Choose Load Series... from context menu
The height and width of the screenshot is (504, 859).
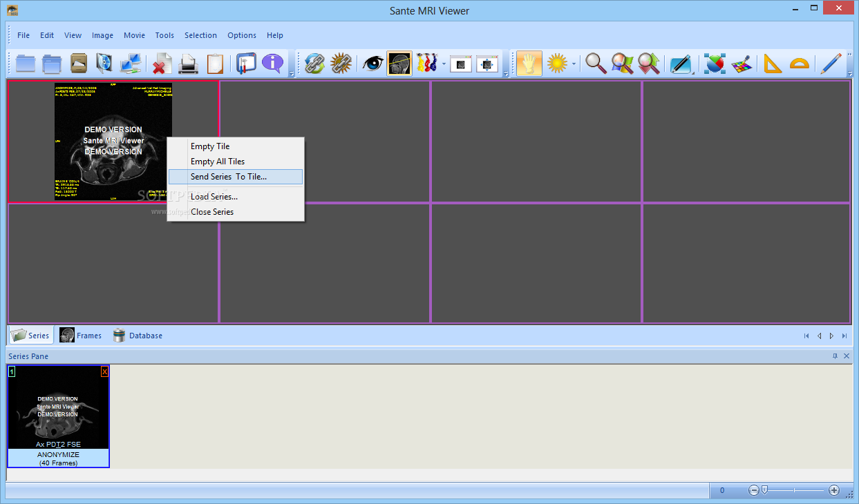click(236, 197)
